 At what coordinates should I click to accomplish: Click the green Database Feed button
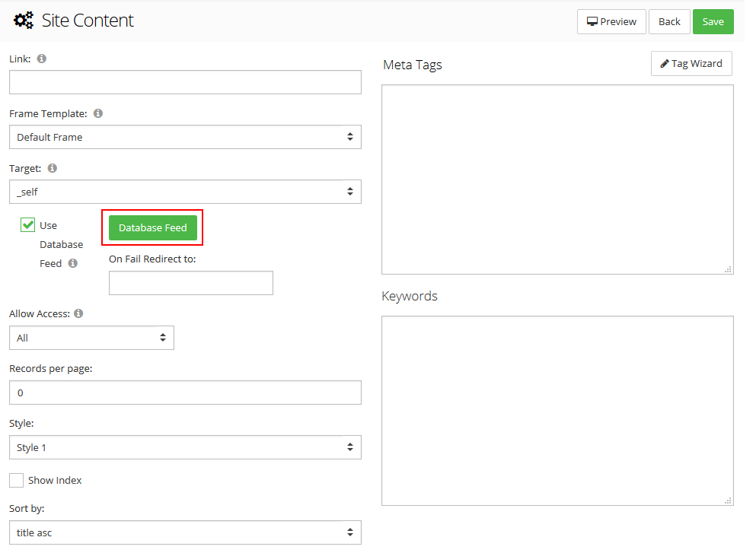click(x=153, y=227)
